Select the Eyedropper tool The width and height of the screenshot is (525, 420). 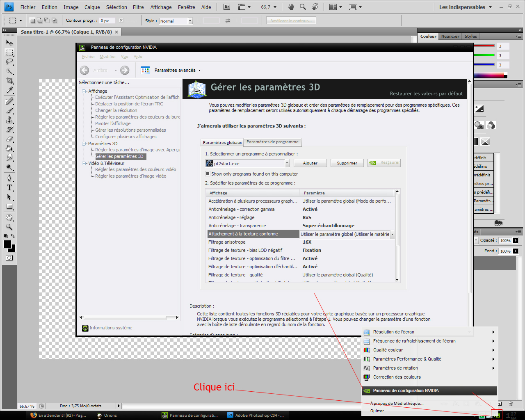pyautogui.click(x=9, y=90)
